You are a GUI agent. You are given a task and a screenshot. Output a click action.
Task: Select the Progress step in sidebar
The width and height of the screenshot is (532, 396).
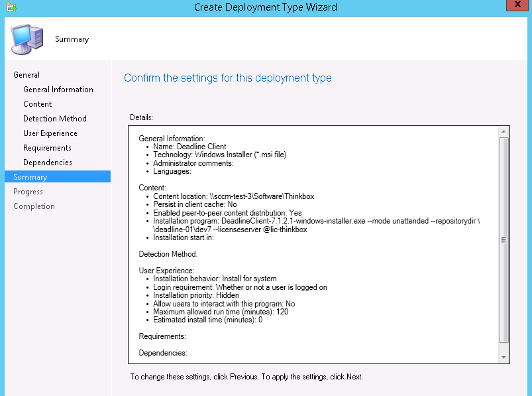pos(28,192)
